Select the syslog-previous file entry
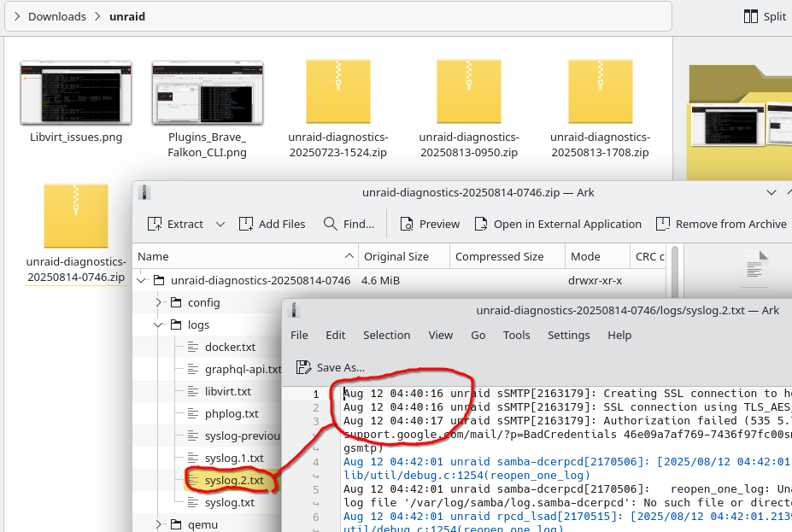 pyautogui.click(x=234, y=436)
